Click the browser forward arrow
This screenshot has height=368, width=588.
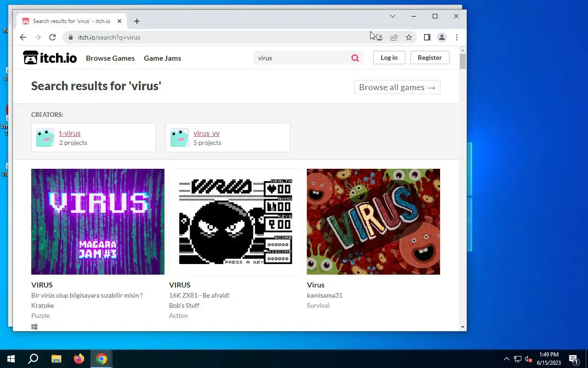point(38,37)
